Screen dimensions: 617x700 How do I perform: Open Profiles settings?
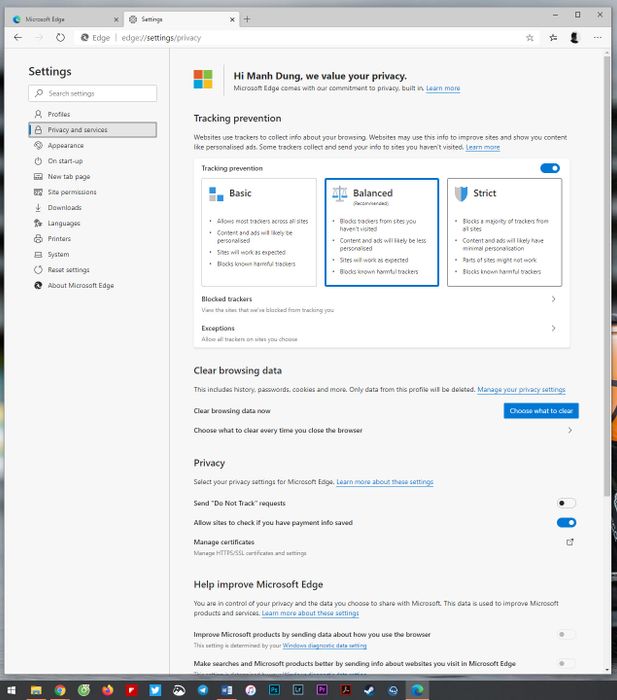coord(93,114)
